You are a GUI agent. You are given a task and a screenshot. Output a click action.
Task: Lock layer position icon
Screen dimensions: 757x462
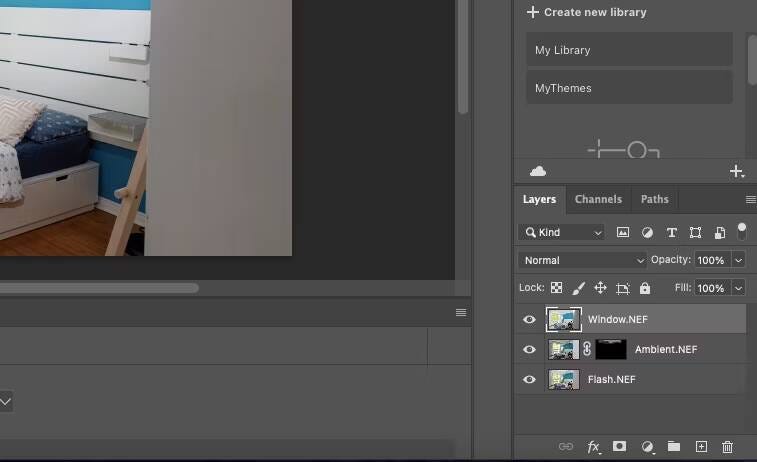point(600,288)
